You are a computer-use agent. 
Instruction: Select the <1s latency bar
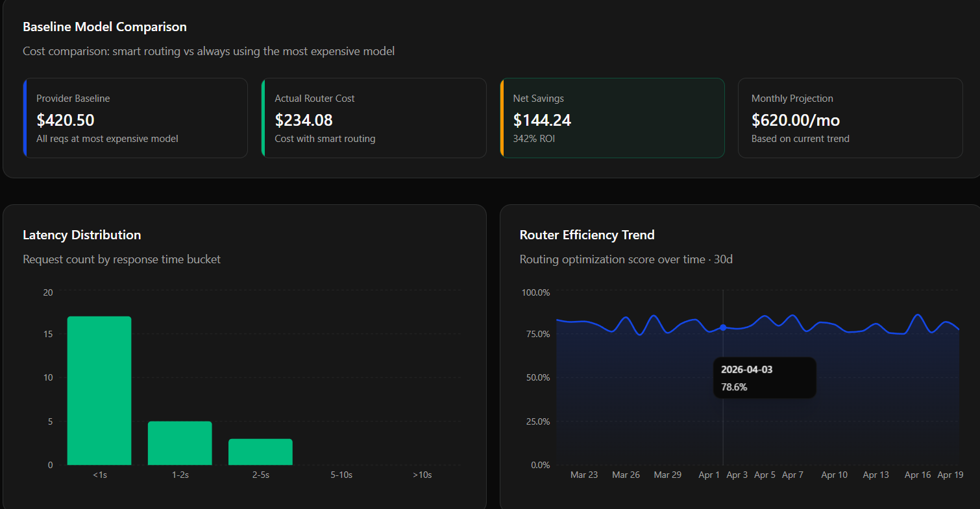pyautogui.click(x=99, y=389)
